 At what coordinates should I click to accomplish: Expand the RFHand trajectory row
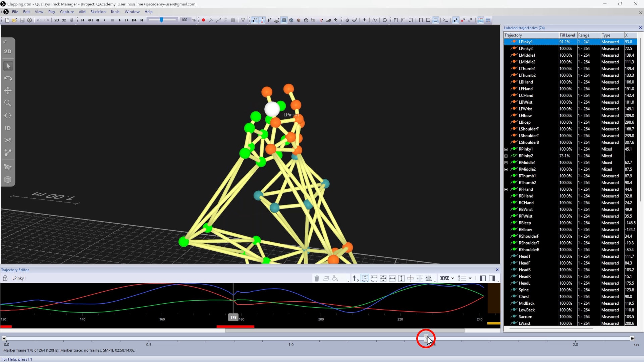[x=506, y=189]
